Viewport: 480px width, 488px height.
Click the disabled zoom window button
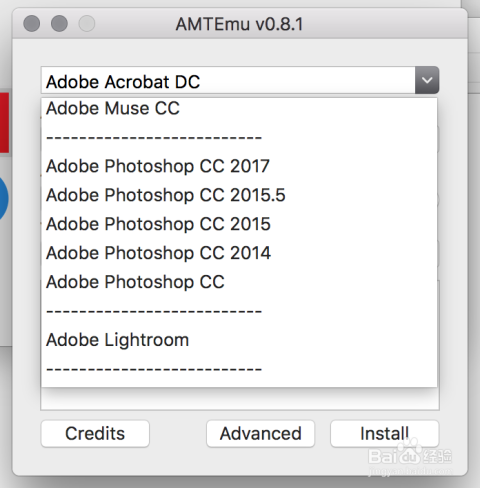(87, 24)
